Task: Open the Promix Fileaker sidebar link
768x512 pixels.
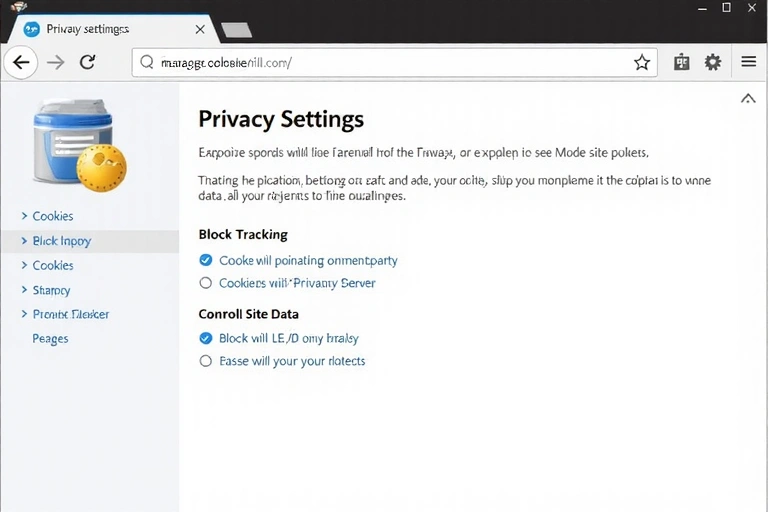Action: (x=71, y=315)
